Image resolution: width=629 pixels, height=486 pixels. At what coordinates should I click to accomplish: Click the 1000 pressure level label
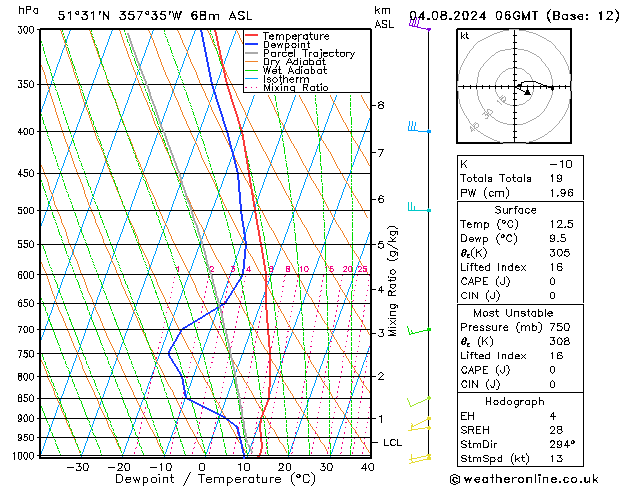24,456
